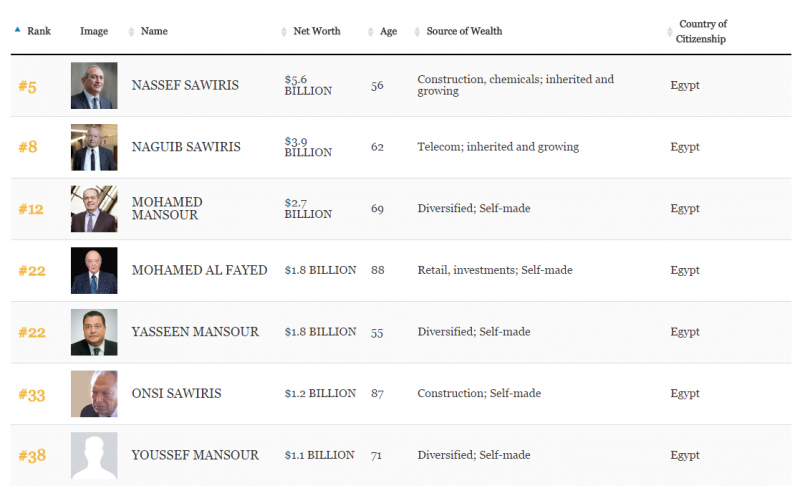Click sort arrows beside Name header
Viewport: 800px width, 486px height.
tap(131, 32)
